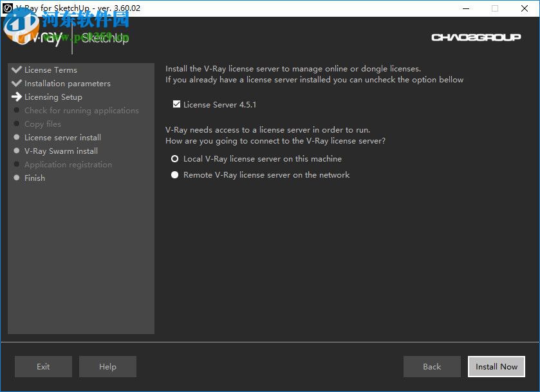Screen dimensions: 540x392
Task: Click the Licensing Setup step entry
Action: pyautogui.click(x=55, y=97)
